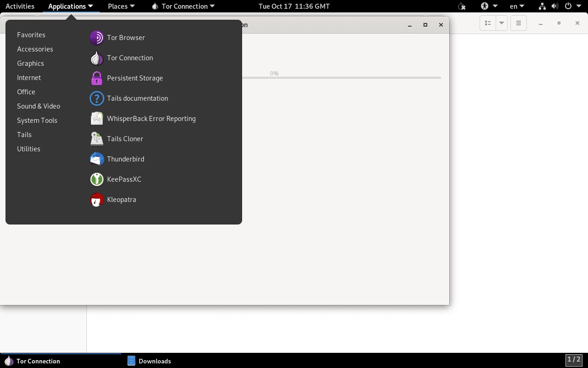Collapse the Applications menu
This screenshot has height=368, width=588.
pyautogui.click(x=70, y=6)
